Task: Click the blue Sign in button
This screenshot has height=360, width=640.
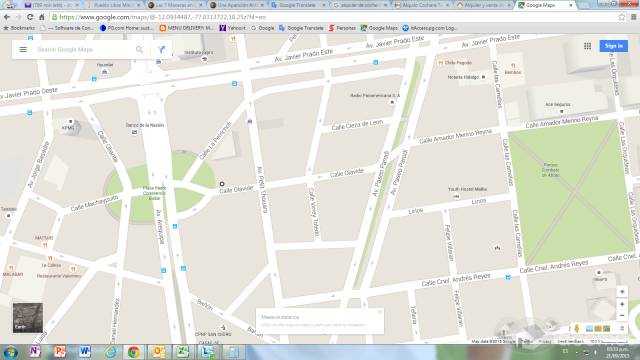Action: [613, 46]
